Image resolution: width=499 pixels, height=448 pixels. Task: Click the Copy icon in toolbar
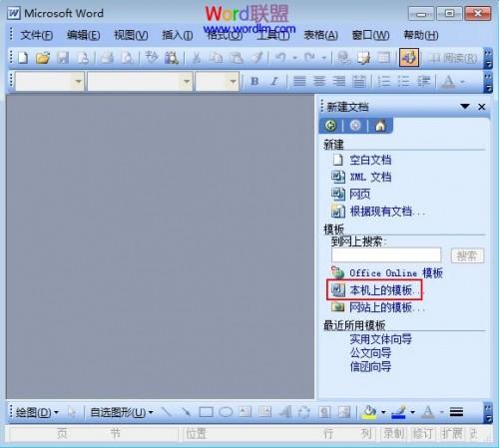pos(217,58)
